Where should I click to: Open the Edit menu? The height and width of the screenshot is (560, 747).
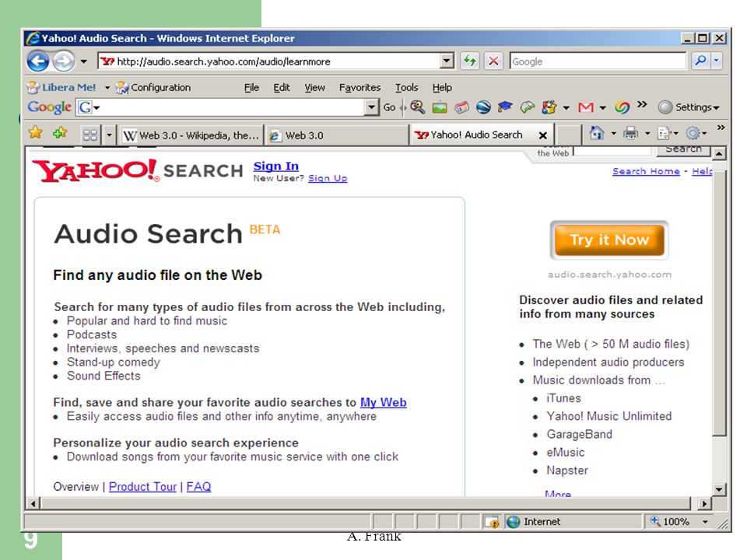click(x=282, y=88)
